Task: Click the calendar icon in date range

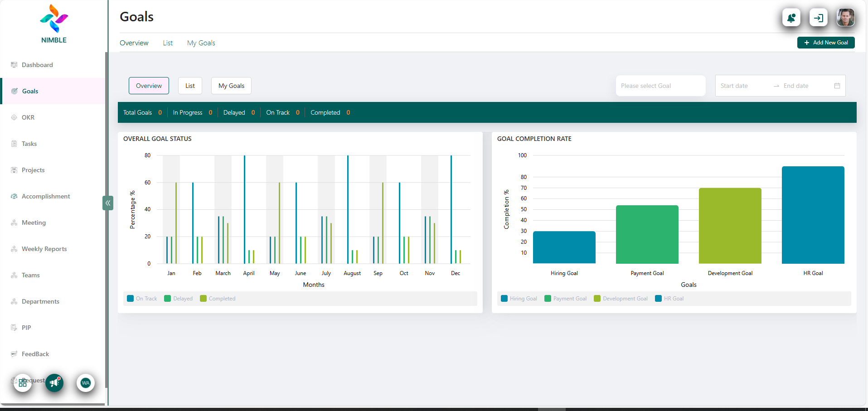Action: (837, 86)
